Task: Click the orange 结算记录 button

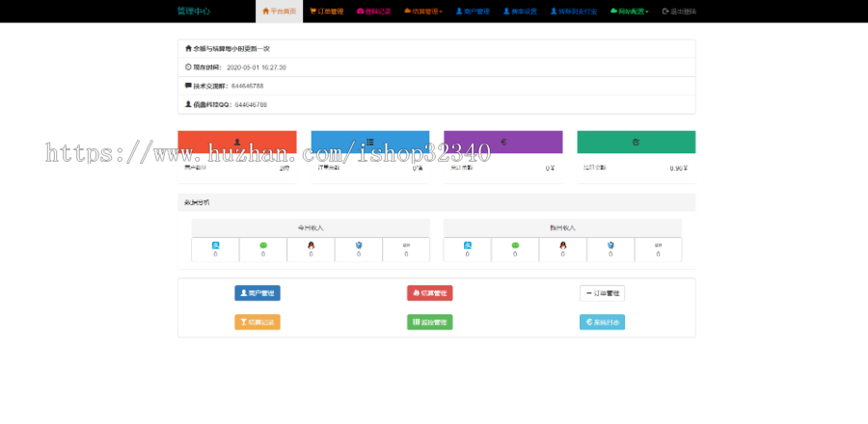Action: click(258, 322)
